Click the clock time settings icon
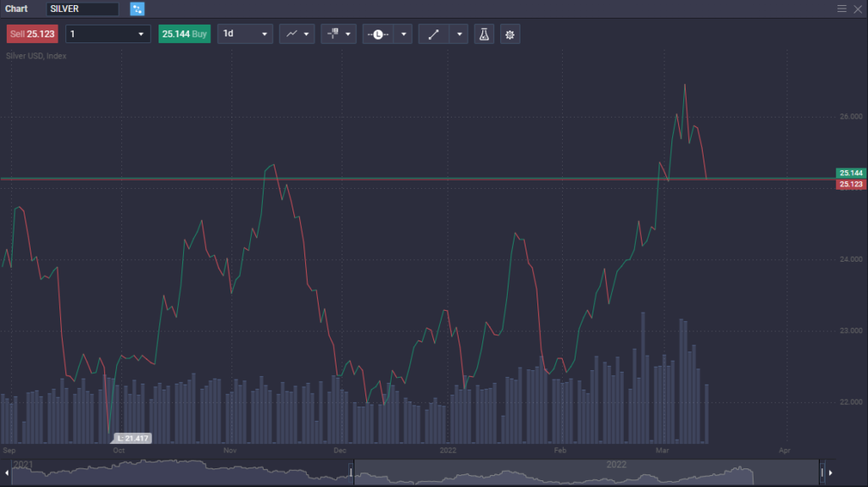 (377, 35)
